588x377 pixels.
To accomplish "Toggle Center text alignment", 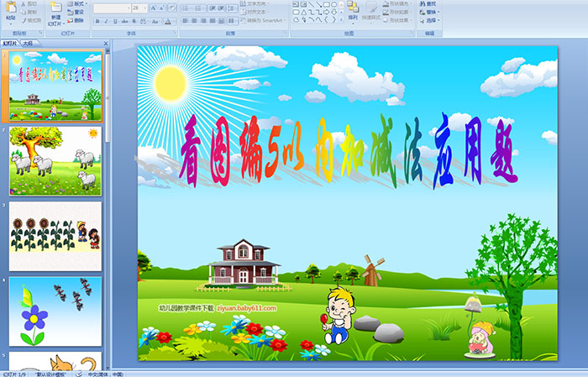I will point(194,21).
